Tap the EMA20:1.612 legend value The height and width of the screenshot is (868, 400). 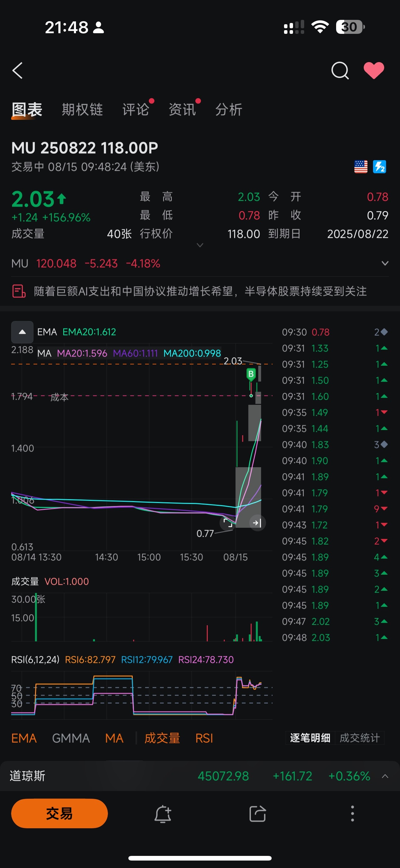tap(89, 332)
